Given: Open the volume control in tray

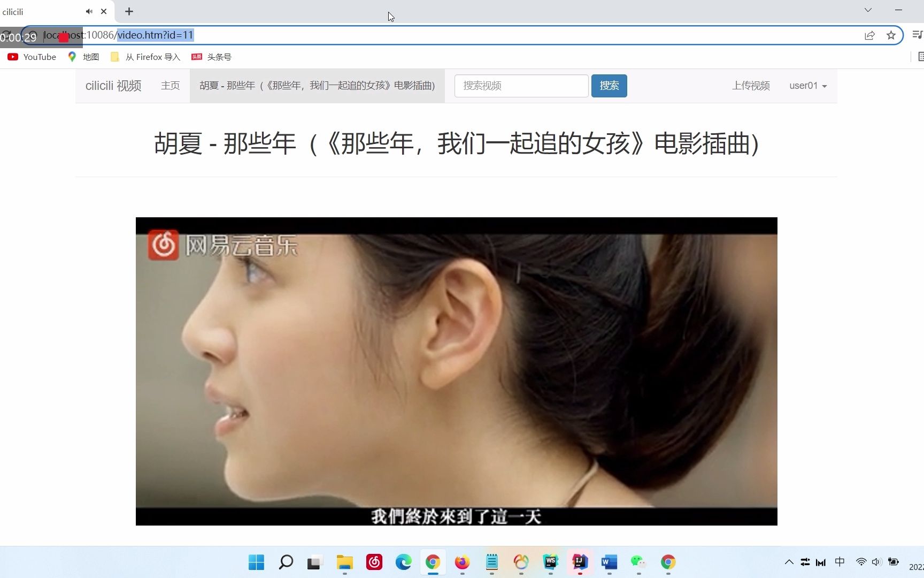Looking at the screenshot, I should coord(877,562).
